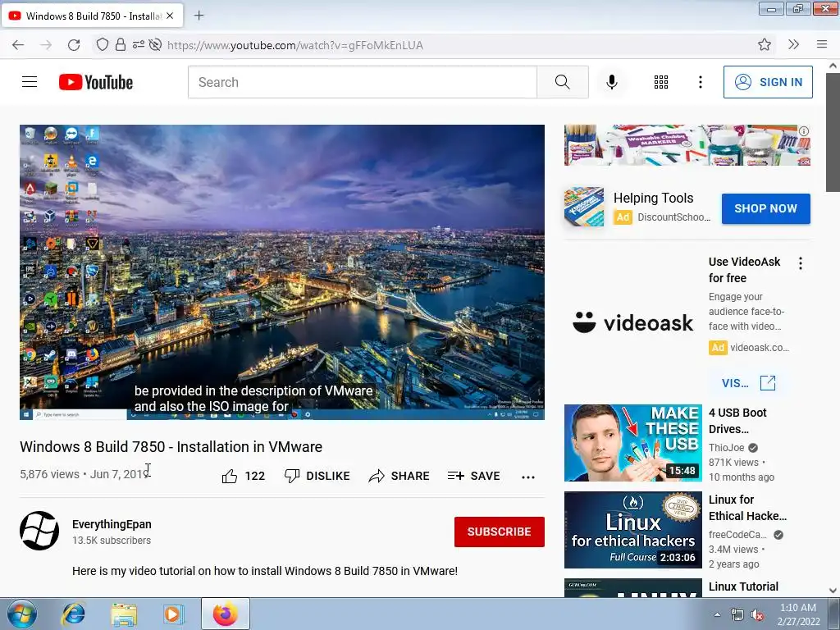Select Firefox in the taskbar
The height and width of the screenshot is (630, 840).
coord(226,614)
